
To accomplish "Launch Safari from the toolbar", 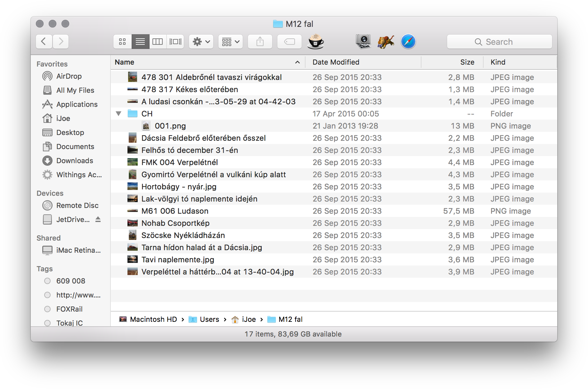I will [x=408, y=42].
